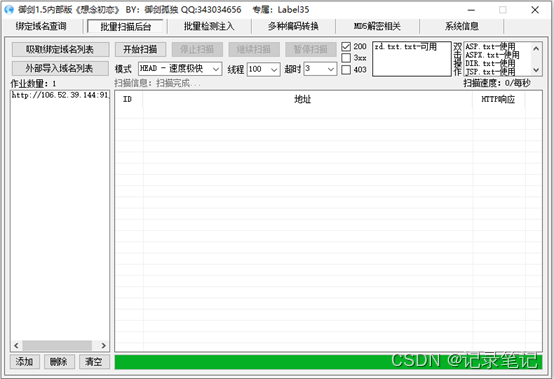Open the MD5解密相关 tab
The width and height of the screenshot is (554, 379).
[377, 26]
